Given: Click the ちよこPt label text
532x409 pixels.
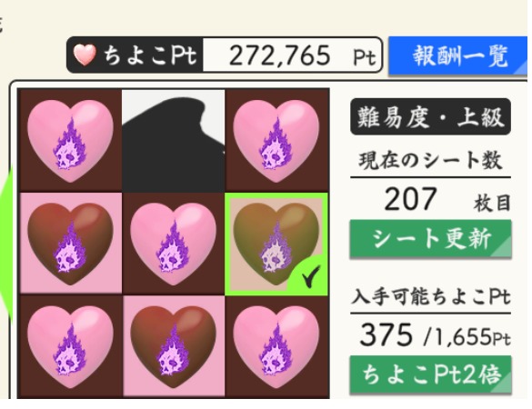Looking at the screenshot, I should pyautogui.click(x=150, y=55).
